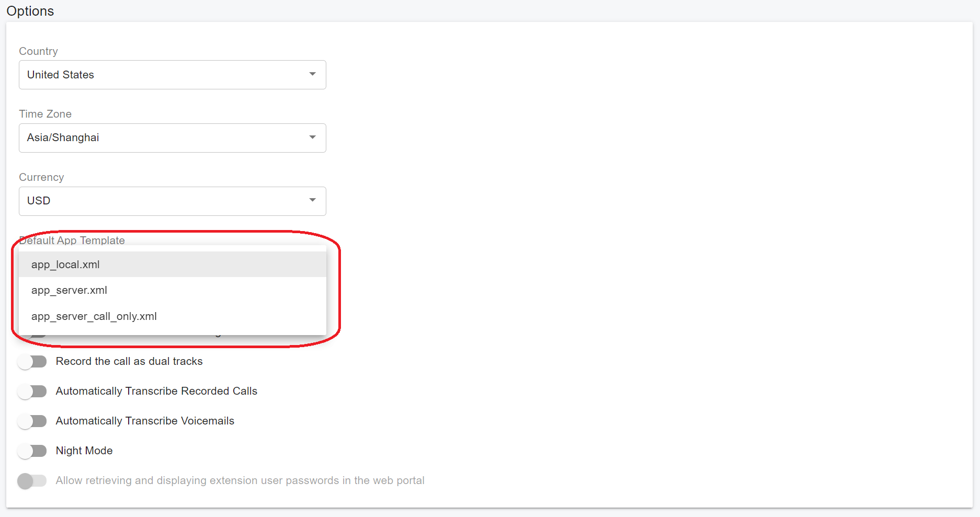Viewport: 980px width, 517px height.
Task: Pick app_server_call_only.xml in the list
Action: [x=94, y=316]
